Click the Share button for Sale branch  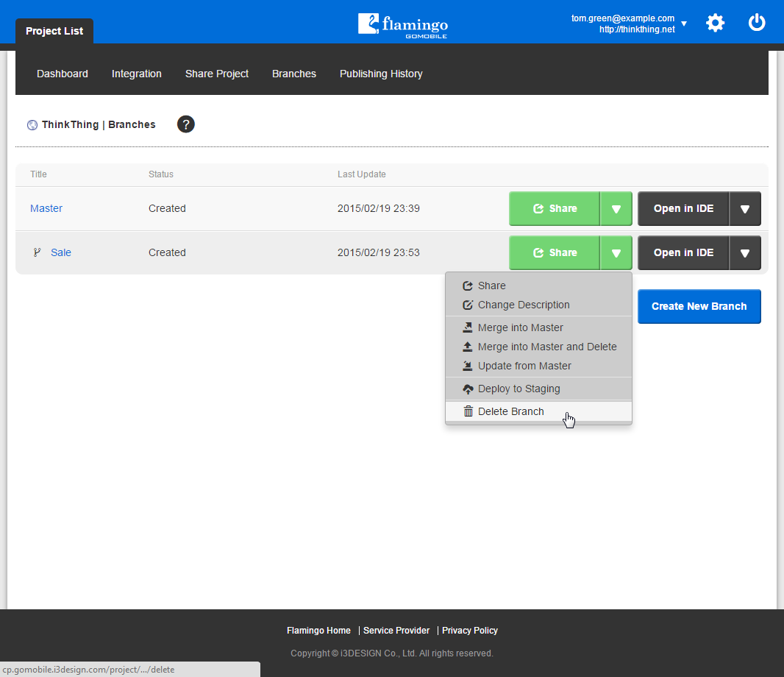(555, 252)
